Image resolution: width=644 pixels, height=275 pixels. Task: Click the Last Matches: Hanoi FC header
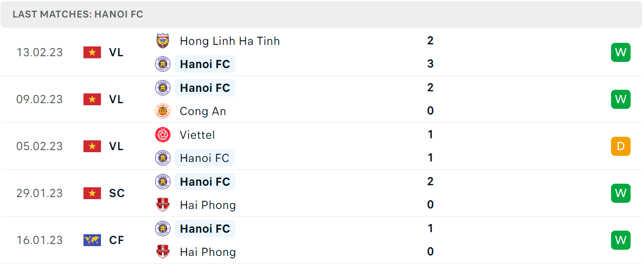[x=78, y=14]
